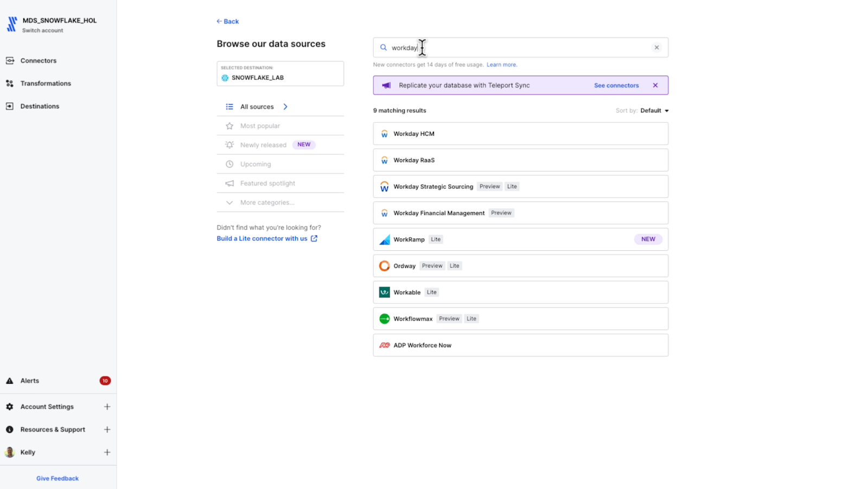This screenshot has height=489, width=868.
Task: Click the red alerts count badge
Action: tap(105, 380)
